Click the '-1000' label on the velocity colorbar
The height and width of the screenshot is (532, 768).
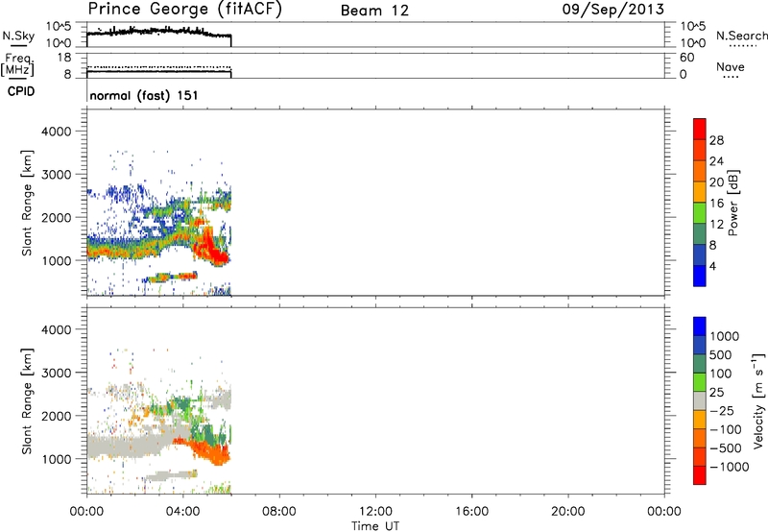[x=729, y=467]
